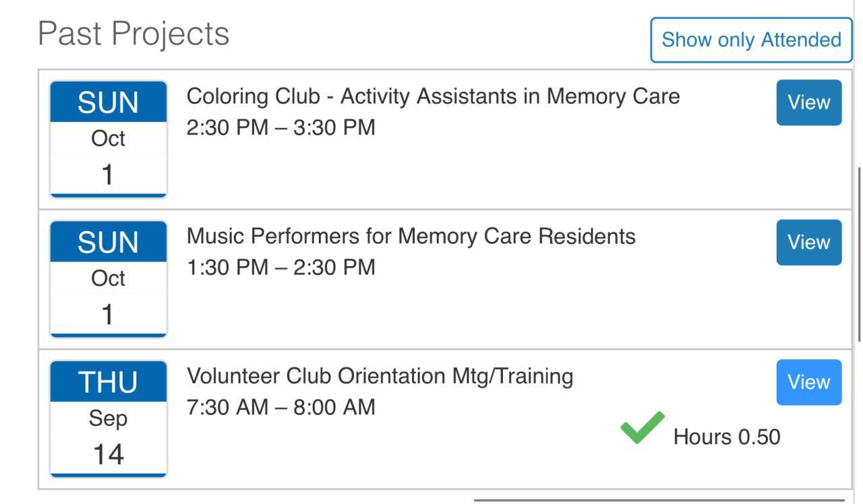This screenshot has width=863, height=504.
Task: Click the vertical scrollbar on the right
Action: point(859,255)
